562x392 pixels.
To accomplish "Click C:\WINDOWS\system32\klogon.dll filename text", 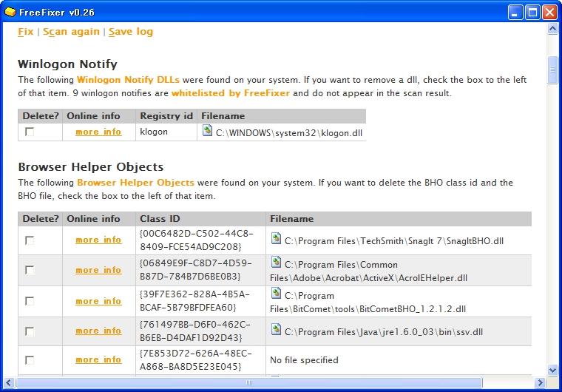I will click(289, 133).
